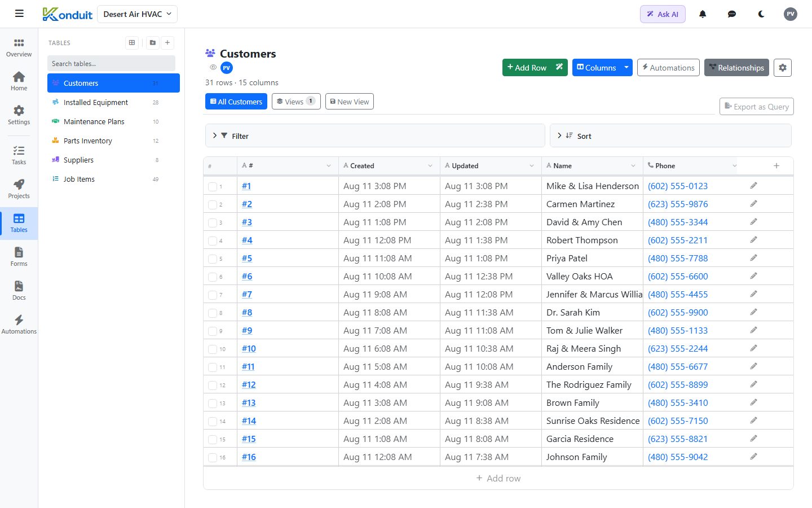Open Projects in sidebar

[x=19, y=190]
